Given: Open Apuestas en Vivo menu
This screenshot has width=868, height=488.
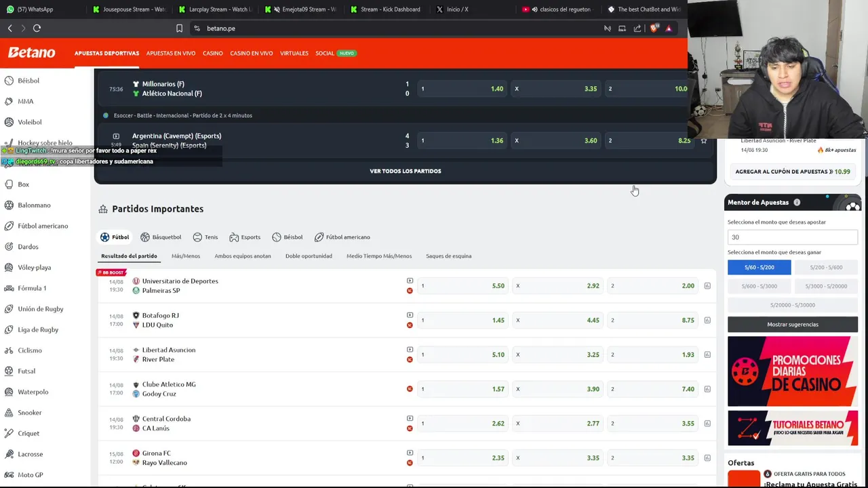Looking at the screenshot, I should 171,53.
